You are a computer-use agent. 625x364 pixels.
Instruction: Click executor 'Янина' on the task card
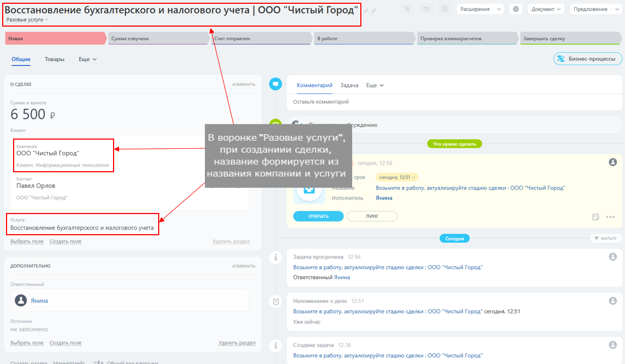(x=384, y=198)
